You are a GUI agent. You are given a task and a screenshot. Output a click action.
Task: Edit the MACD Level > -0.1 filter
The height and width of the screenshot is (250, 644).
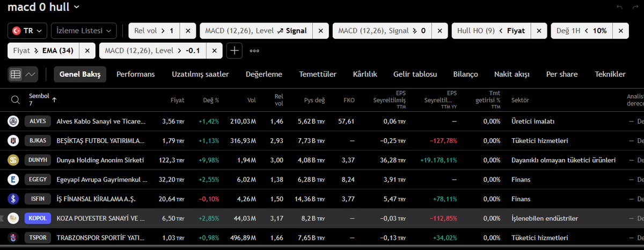coord(152,51)
